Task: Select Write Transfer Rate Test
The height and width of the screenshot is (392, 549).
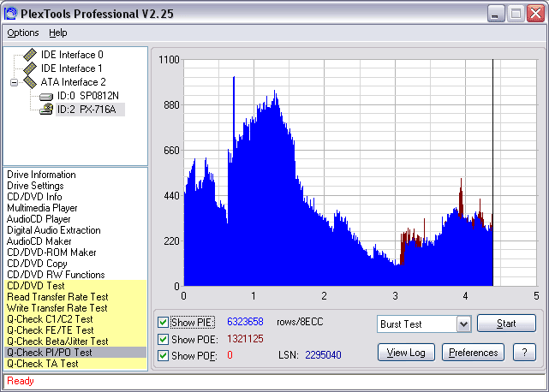Action: [x=75, y=308]
